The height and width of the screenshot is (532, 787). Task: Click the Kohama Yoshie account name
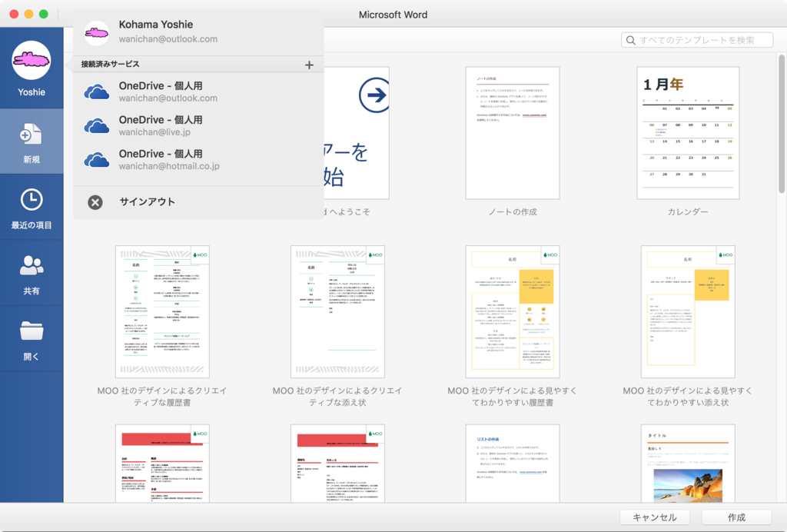pos(155,25)
